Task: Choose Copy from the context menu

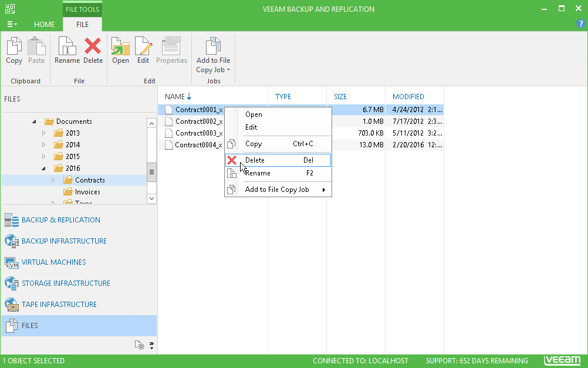Action: click(x=278, y=144)
